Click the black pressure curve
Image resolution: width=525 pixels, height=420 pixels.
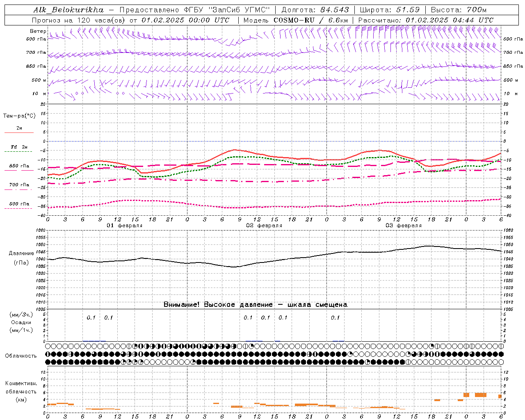234,267
